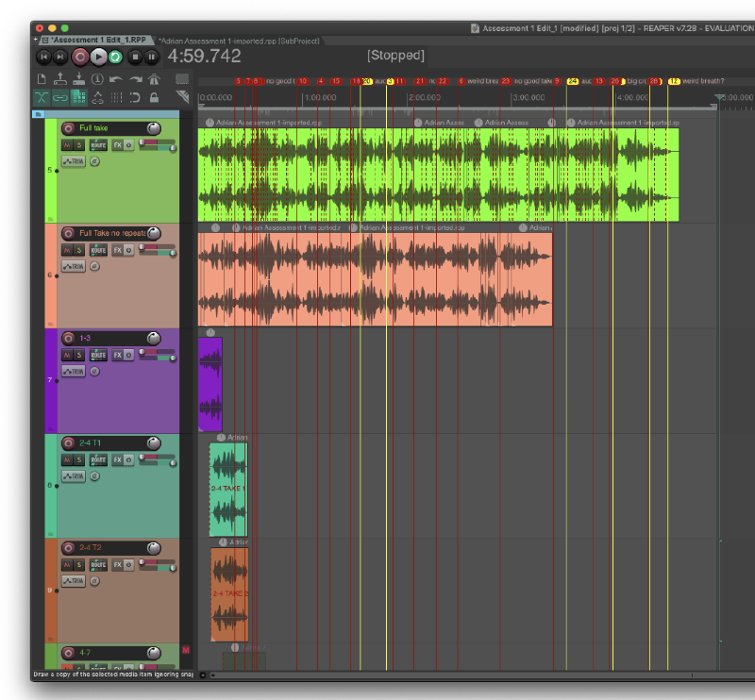Click the Route button on the Full take track
The image size is (755, 700).
click(98, 145)
